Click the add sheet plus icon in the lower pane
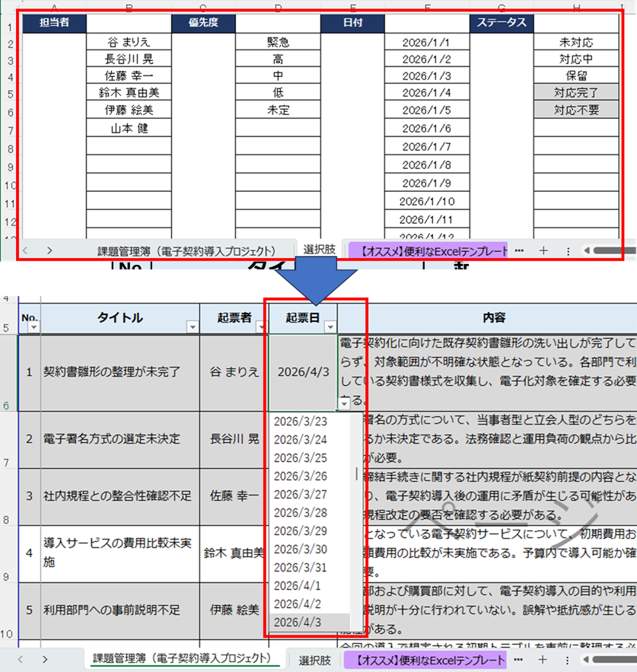Image resolution: width=637 pixels, height=672 pixels. pyautogui.click(x=540, y=659)
